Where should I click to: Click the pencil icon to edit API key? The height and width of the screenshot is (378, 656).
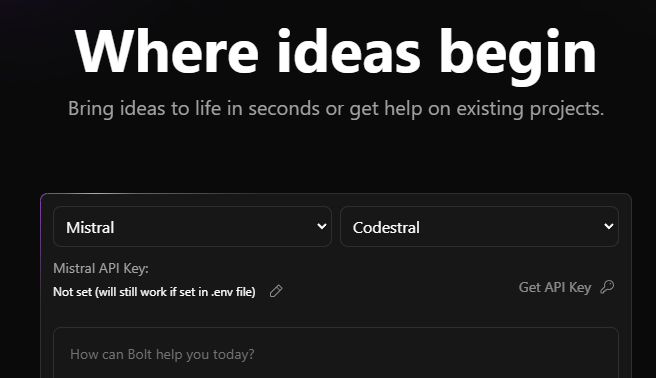(x=276, y=291)
